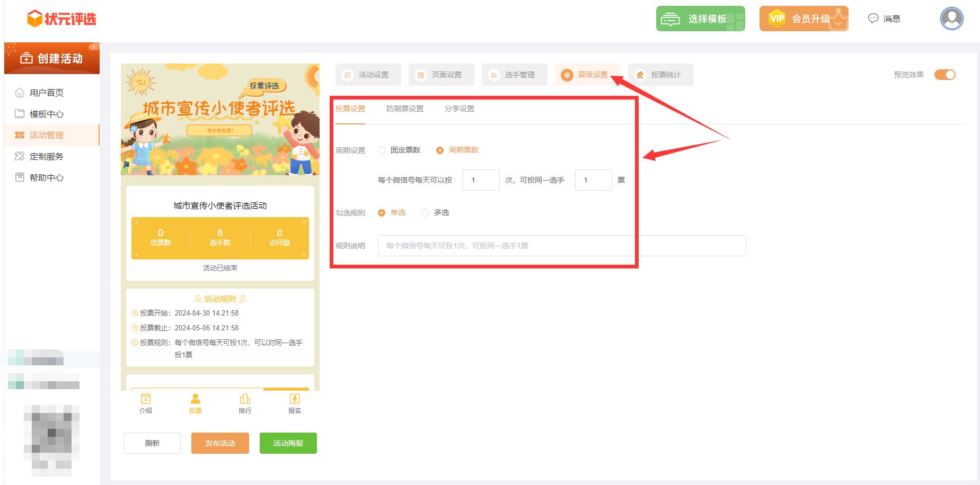This screenshot has width=980, height=485.
Task: Tap the 介绍 icon in preview
Action: tap(146, 399)
